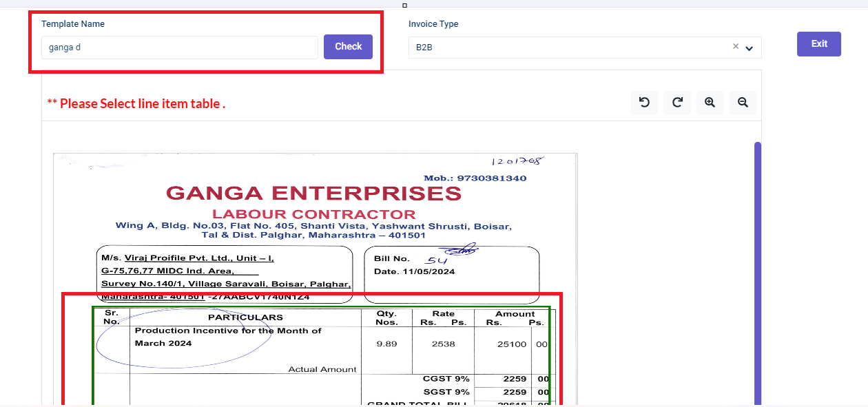Click the invoice date 11/05/2024
The width and height of the screenshot is (868, 407).
coord(428,271)
